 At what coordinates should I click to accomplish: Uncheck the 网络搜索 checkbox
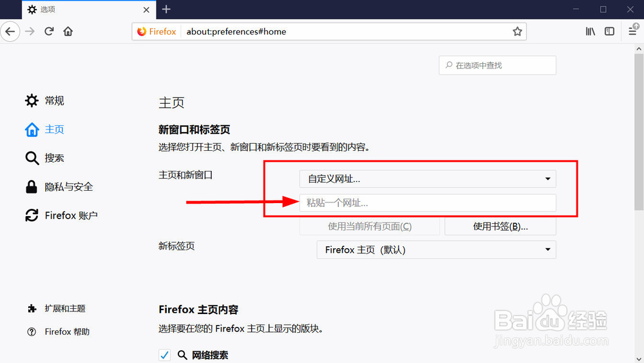click(x=165, y=355)
